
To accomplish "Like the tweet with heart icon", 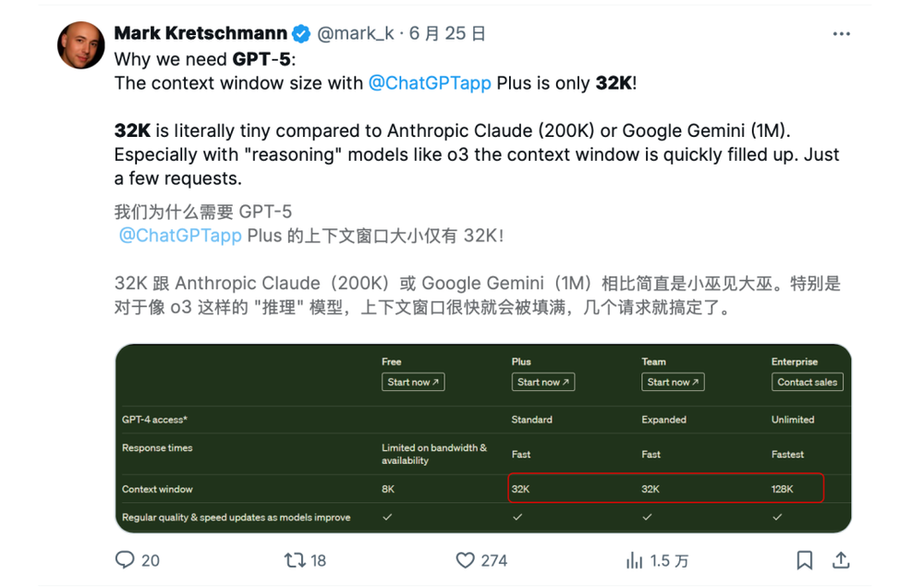I will (x=466, y=560).
